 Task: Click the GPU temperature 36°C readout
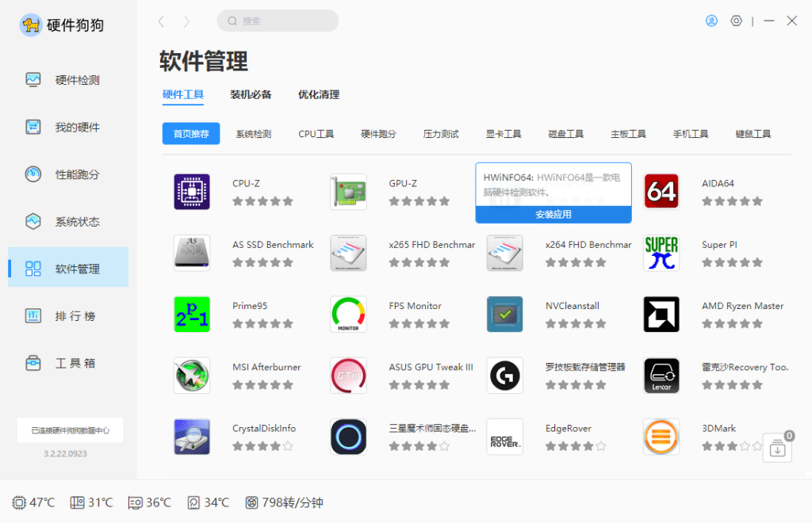(150, 502)
